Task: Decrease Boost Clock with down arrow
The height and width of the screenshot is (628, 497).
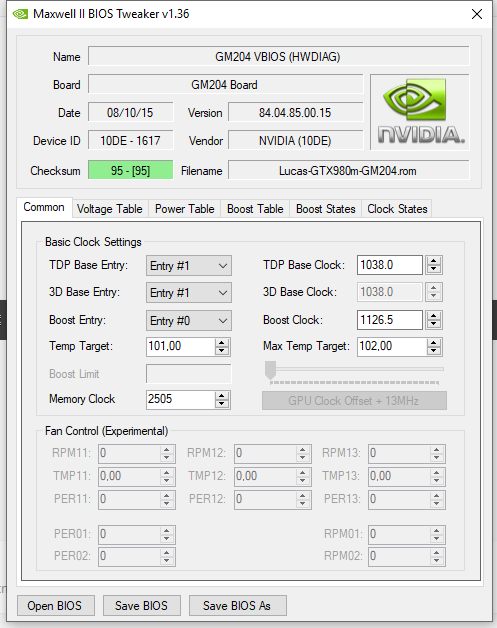Action: [434, 324]
